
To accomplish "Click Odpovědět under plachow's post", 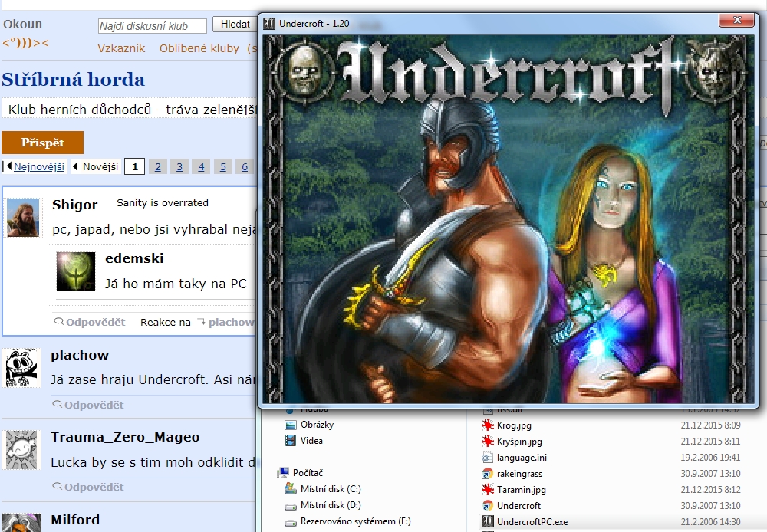I will pos(94,405).
